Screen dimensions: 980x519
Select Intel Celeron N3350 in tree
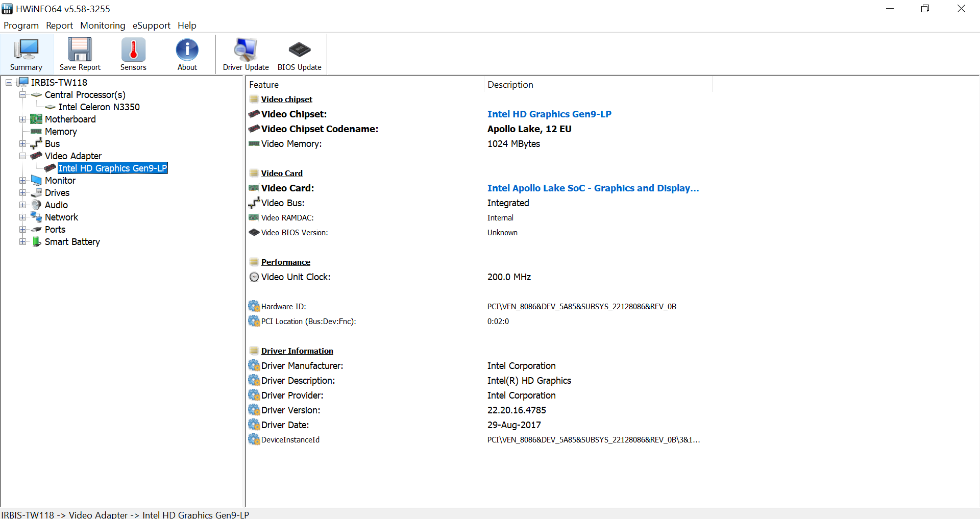99,107
